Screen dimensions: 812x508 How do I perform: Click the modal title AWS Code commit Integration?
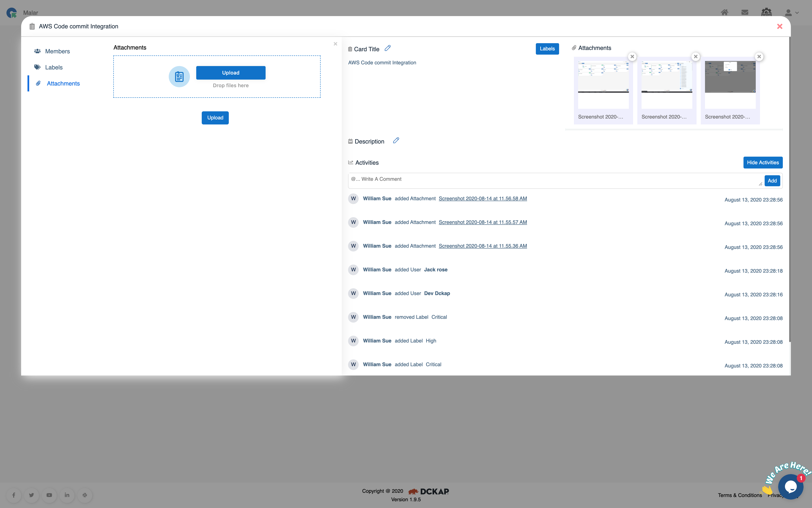78,26
